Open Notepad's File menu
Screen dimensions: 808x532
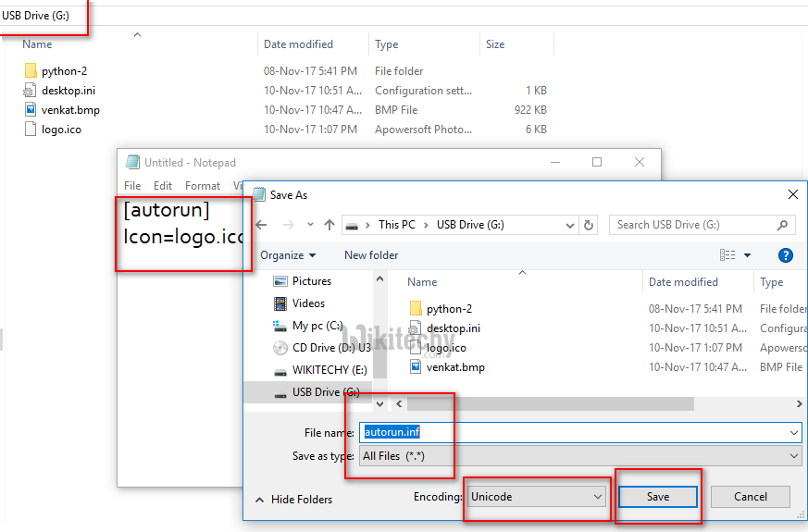pos(132,186)
